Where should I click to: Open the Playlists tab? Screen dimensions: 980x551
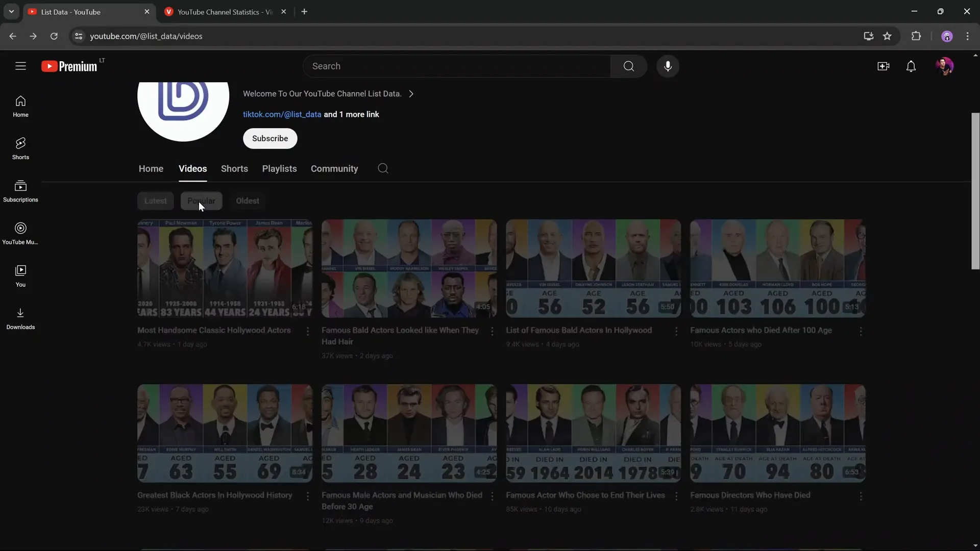click(279, 169)
